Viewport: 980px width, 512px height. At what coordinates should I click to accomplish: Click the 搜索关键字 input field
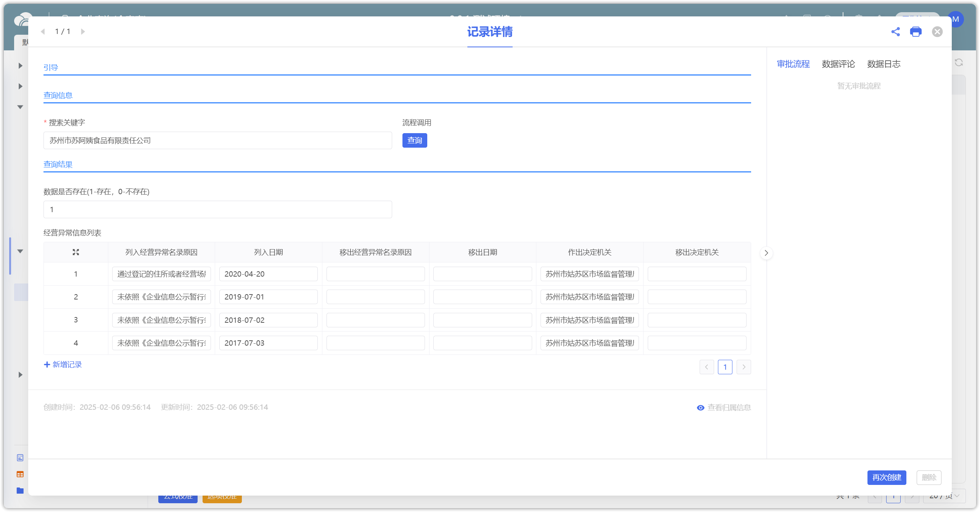pyautogui.click(x=217, y=140)
